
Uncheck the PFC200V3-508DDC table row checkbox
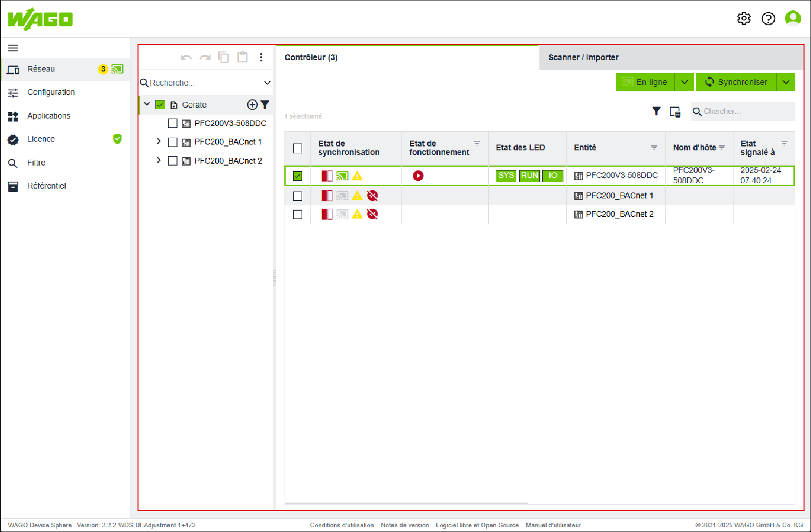coord(298,175)
